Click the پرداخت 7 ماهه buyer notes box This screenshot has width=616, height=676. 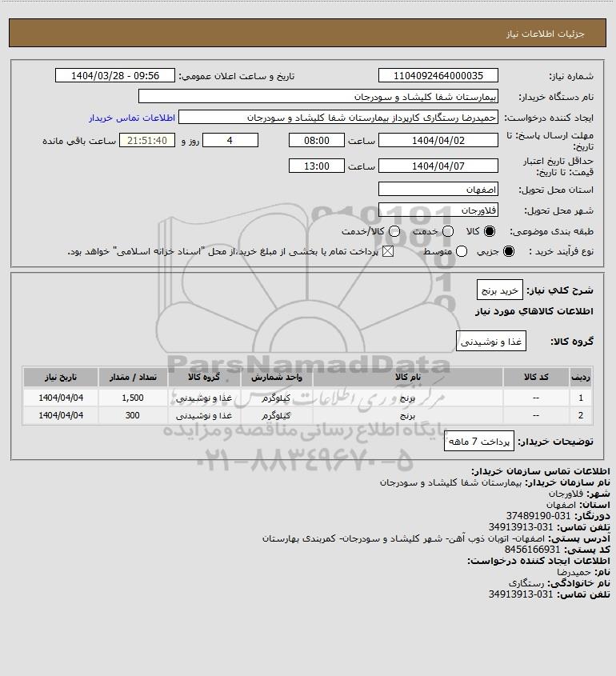coord(479,442)
